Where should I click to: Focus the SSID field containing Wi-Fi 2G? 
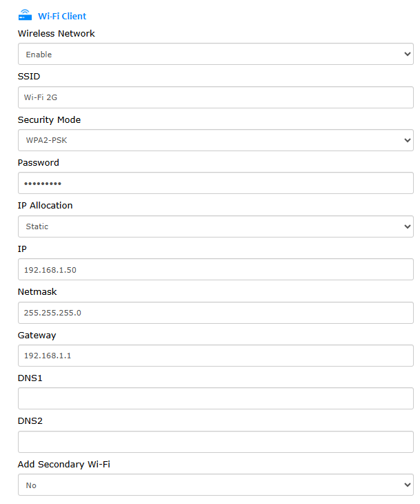pos(215,97)
